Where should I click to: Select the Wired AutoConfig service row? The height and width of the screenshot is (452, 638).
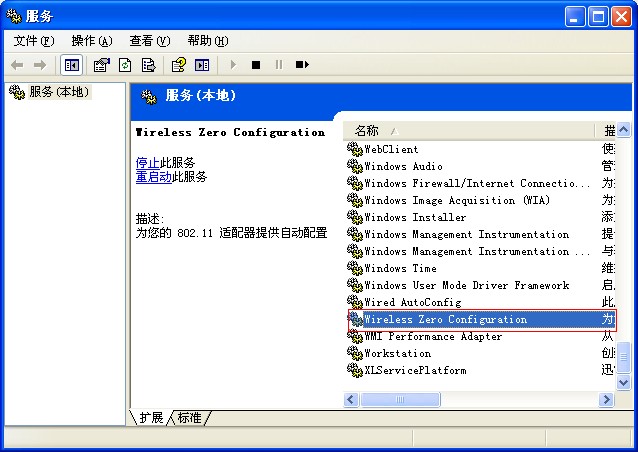coord(481,302)
